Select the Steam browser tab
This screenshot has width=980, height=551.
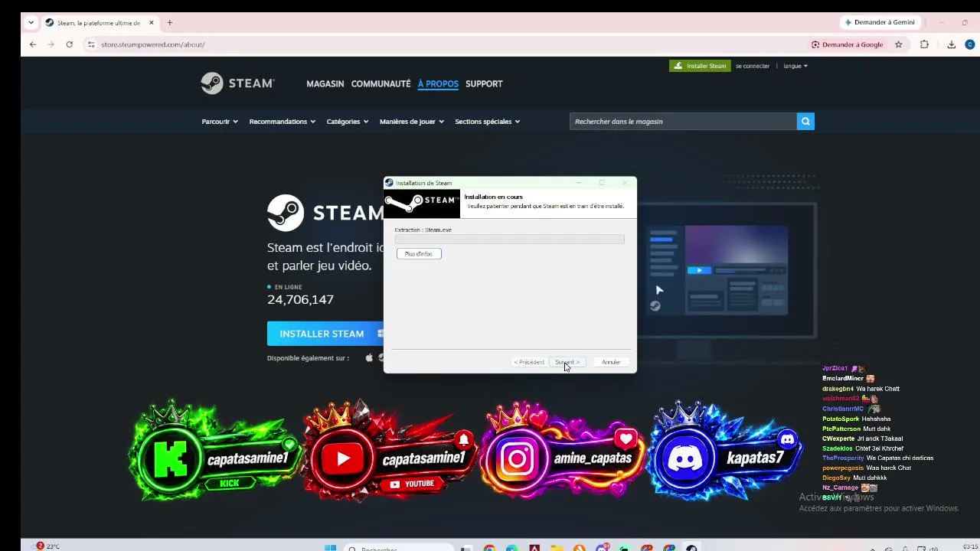[100, 23]
